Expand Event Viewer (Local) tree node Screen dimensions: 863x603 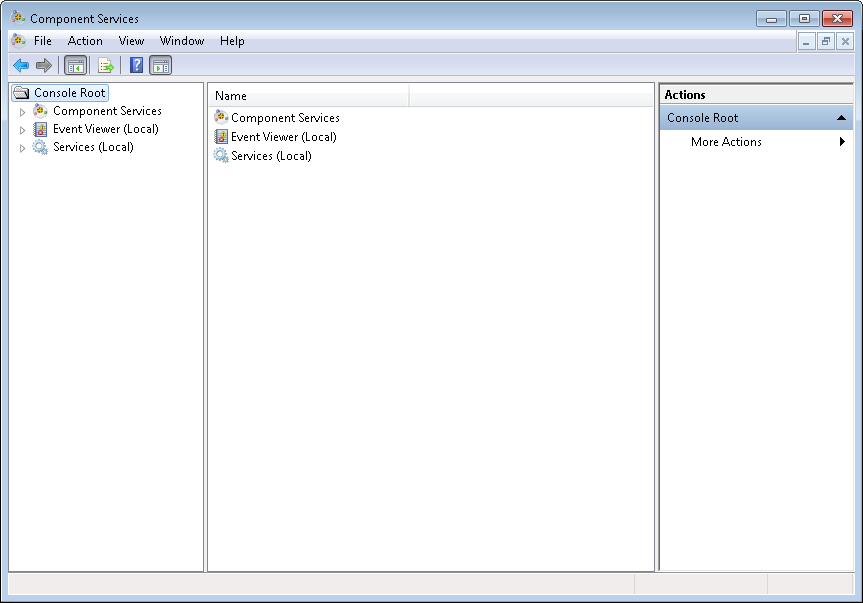tap(23, 130)
